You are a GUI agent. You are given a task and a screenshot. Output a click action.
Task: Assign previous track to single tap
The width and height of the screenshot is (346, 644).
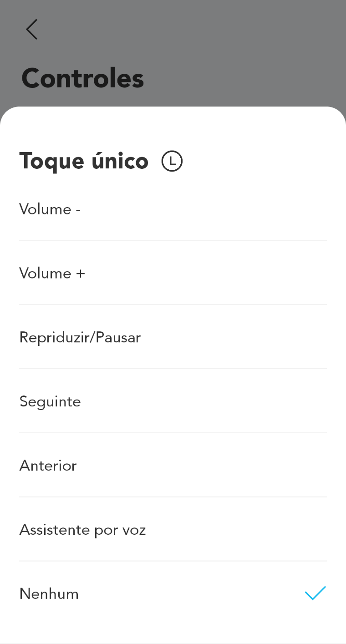click(x=173, y=466)
